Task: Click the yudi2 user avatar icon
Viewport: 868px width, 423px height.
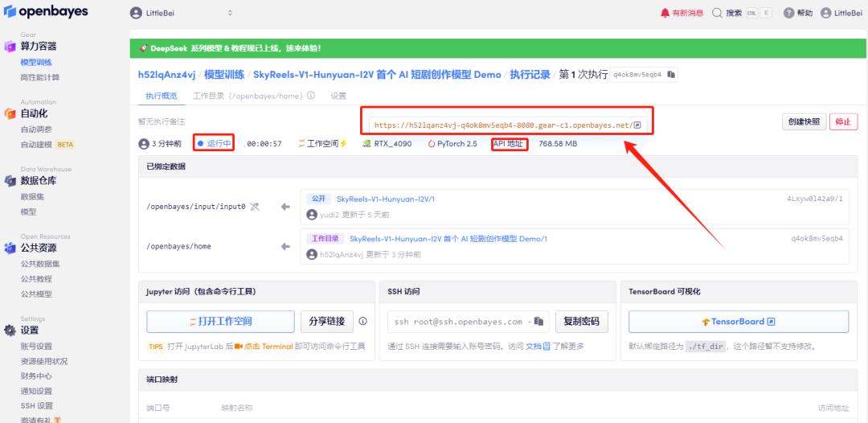Action: tap(310, 215)
